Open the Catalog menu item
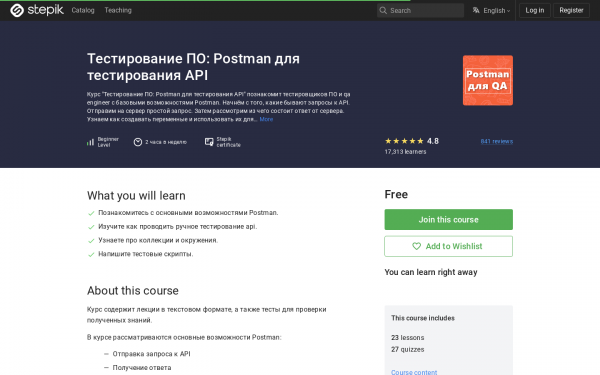The width and height of the screenshot is (600, 375). click(83, 10)
